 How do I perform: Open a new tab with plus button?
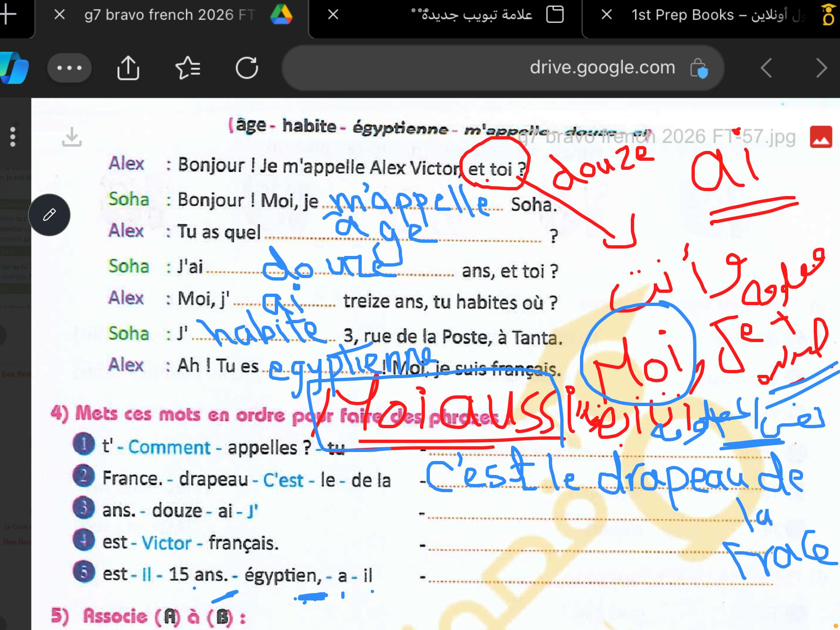pyautogui.click(x=8, y=14)
